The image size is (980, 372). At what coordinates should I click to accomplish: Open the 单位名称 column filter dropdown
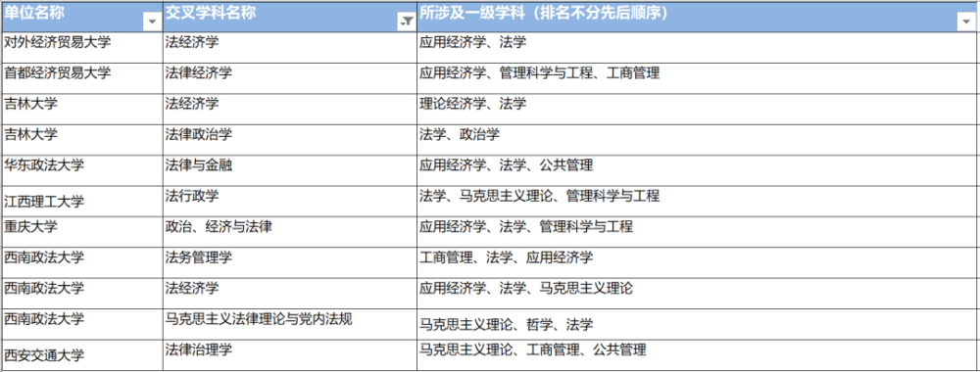(x=152, y=22)
